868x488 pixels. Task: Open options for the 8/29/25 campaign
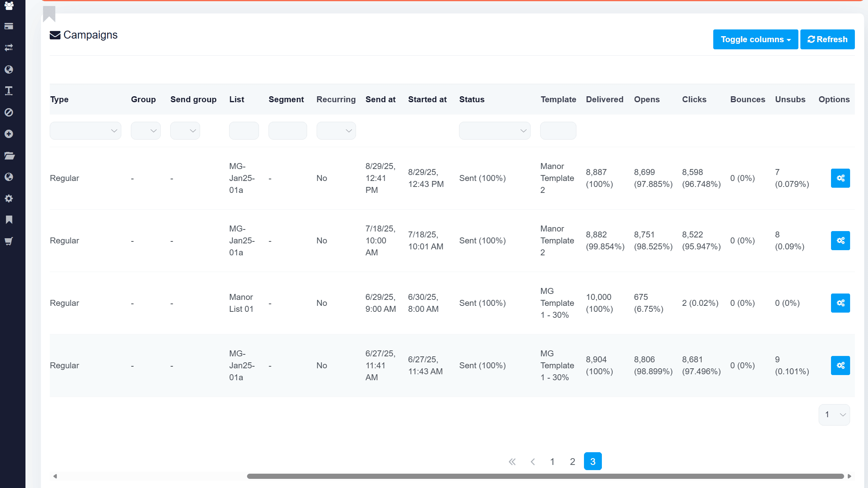click(x=840, y=178)
